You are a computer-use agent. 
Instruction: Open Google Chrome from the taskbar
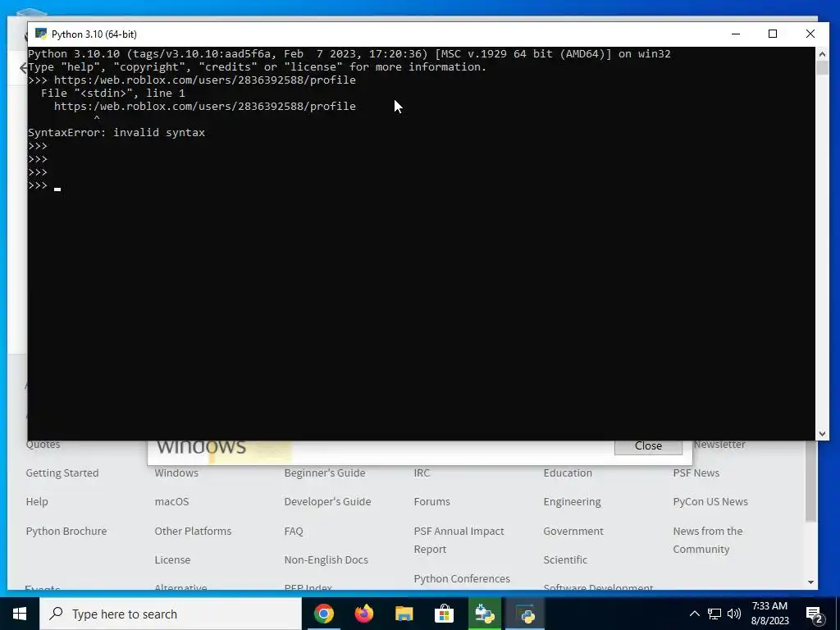(x=323, y=614)
